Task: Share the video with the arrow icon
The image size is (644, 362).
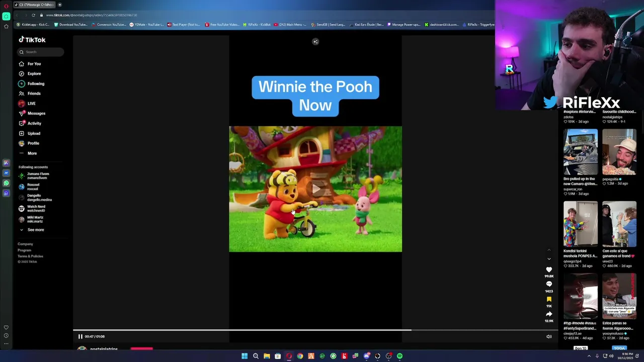Action: pyautogui.click(x=549, y=314)
